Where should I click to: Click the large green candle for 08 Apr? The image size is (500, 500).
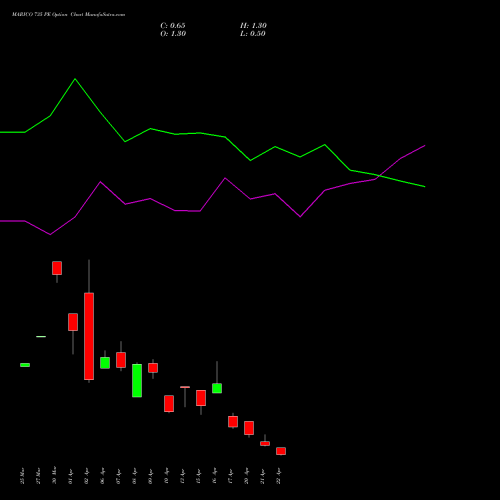[x=137, y=380]
